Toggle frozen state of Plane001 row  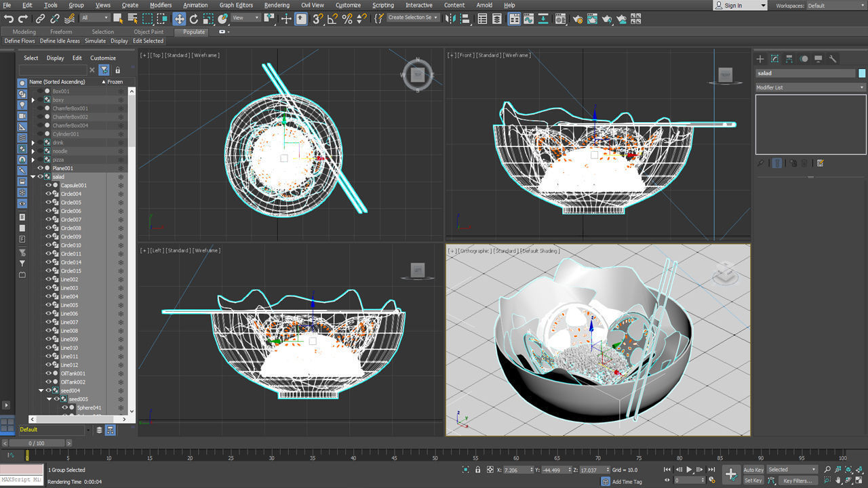coord(121,168)
